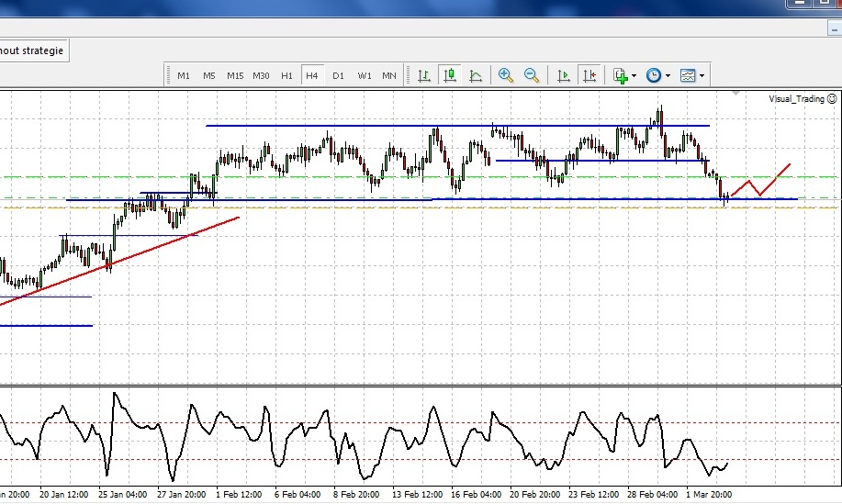Viewport: 842px width, 504px height.
Task: Switch to line chart display icon
Action: pos(476,75)
